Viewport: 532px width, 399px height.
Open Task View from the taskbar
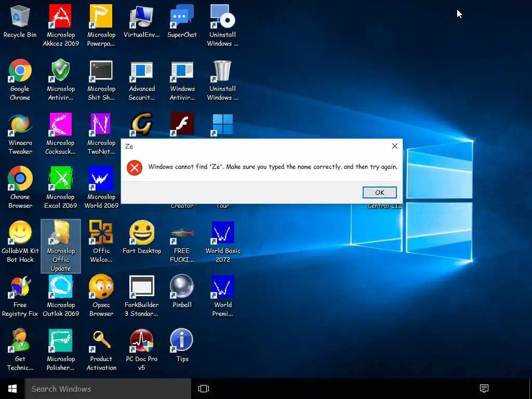coord(203,389)
